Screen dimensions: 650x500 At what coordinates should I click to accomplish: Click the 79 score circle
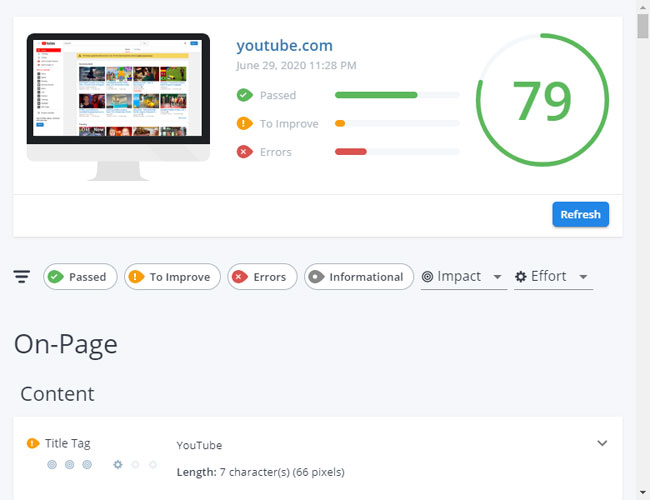tap(542, 101)
